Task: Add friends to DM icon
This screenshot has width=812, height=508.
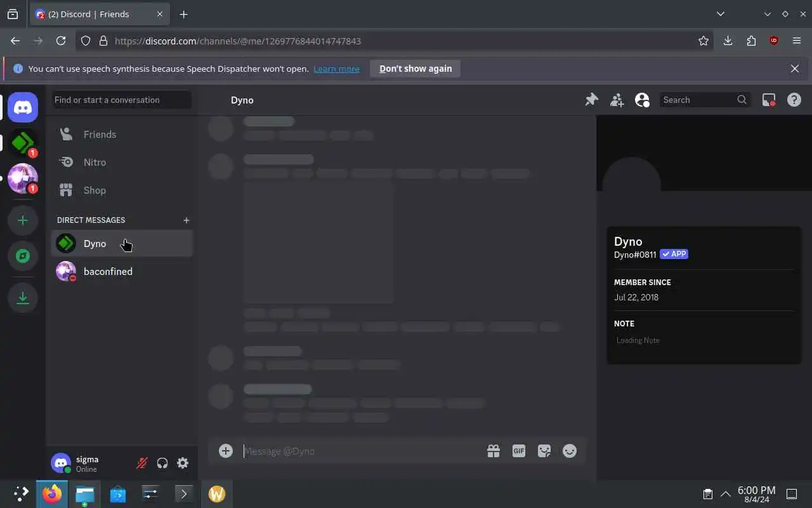Action: [617, 100]
